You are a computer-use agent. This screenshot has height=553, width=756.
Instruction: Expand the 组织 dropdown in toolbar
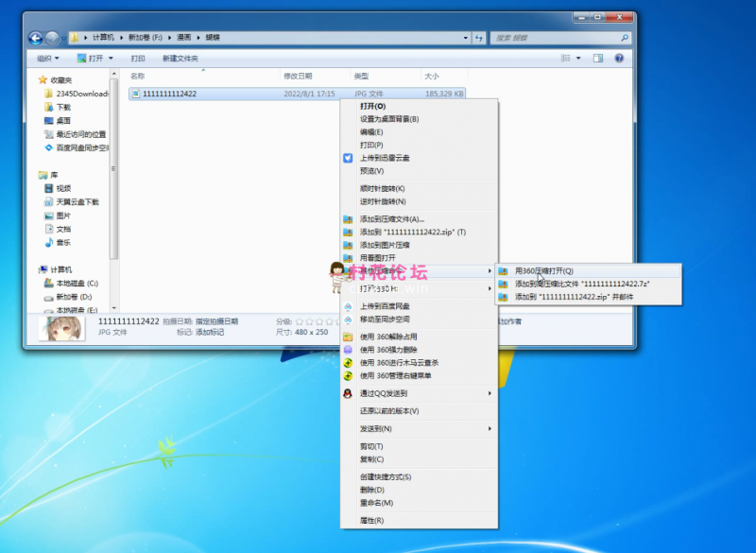(x=45, y=59)
